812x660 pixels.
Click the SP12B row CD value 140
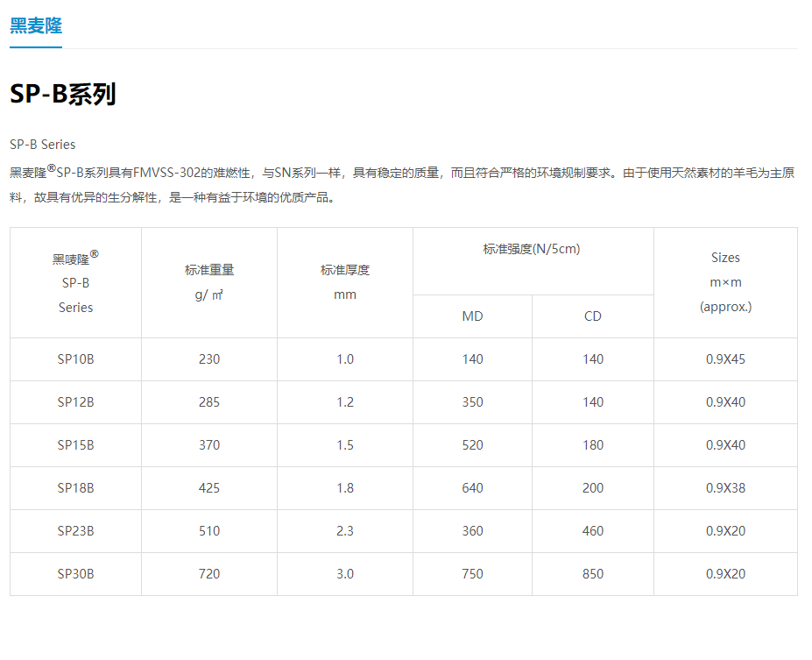[x=593, y=402]
